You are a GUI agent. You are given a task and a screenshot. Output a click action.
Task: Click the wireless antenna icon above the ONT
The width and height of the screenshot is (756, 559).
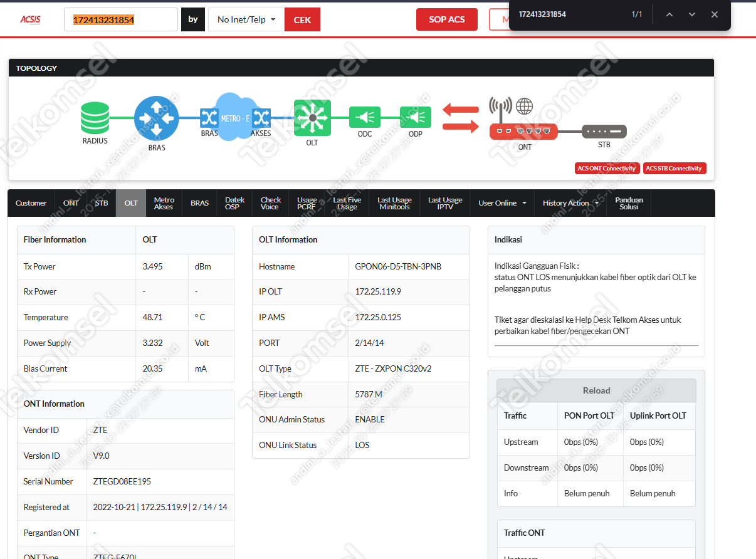500,109
